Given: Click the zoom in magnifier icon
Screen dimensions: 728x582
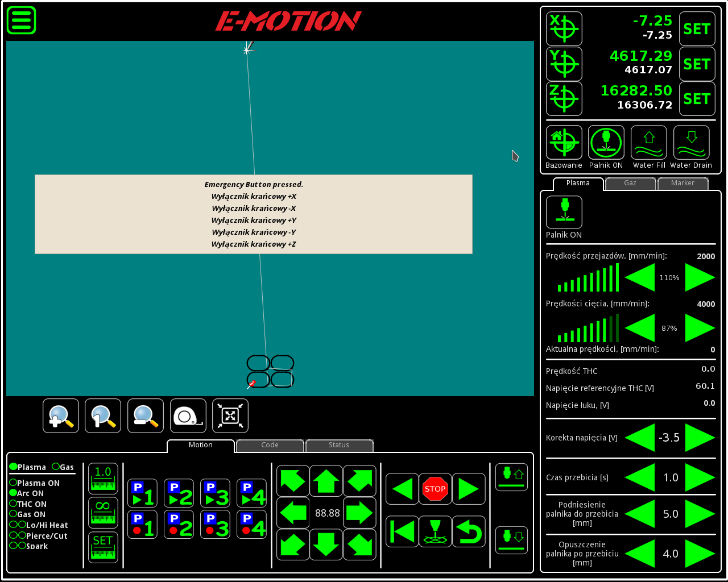Looking at the screenshot, I should (61, 416).
